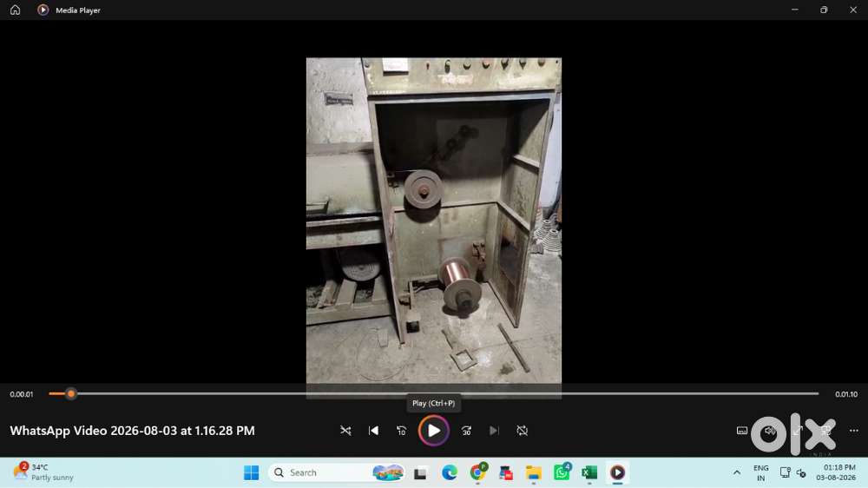This screenshot has height=488, width=868.
Task: Show hidden system tray icons
Action: [x=737, y=472]
